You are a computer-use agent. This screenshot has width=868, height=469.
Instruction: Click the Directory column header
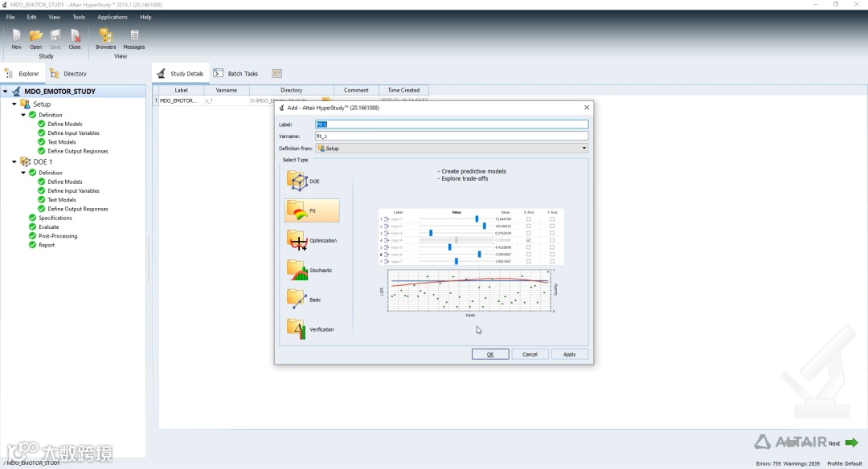(292, 90)
